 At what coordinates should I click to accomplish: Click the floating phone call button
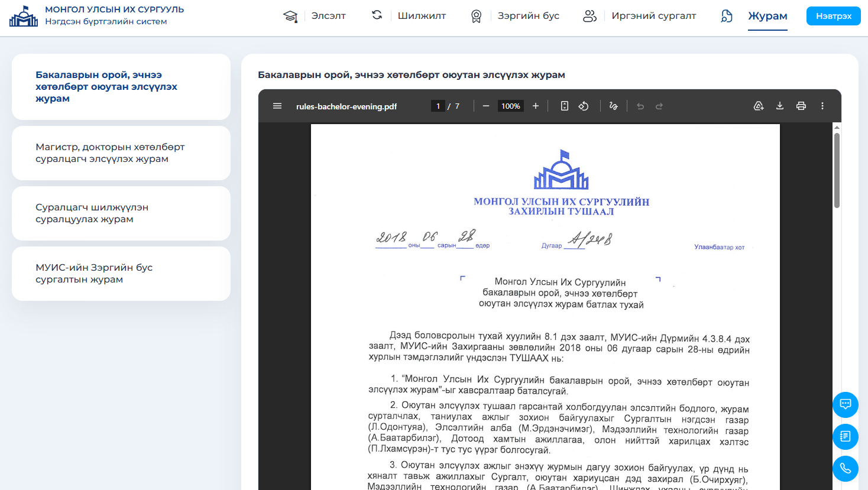[x=846, y=469]
